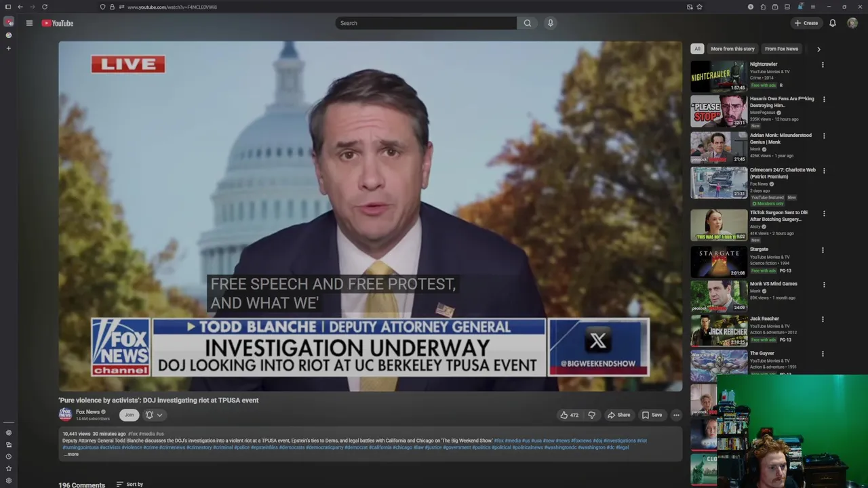Open options menu for the TikTok Surgeon video
This screenshot has height=488, width=868.
click(824, 213)
